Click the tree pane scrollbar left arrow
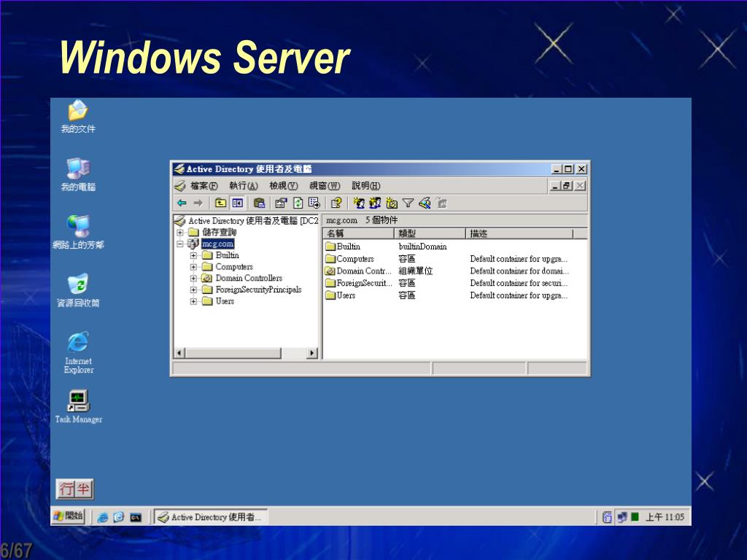This screenshot has height=560, width=747. [179, 353]
